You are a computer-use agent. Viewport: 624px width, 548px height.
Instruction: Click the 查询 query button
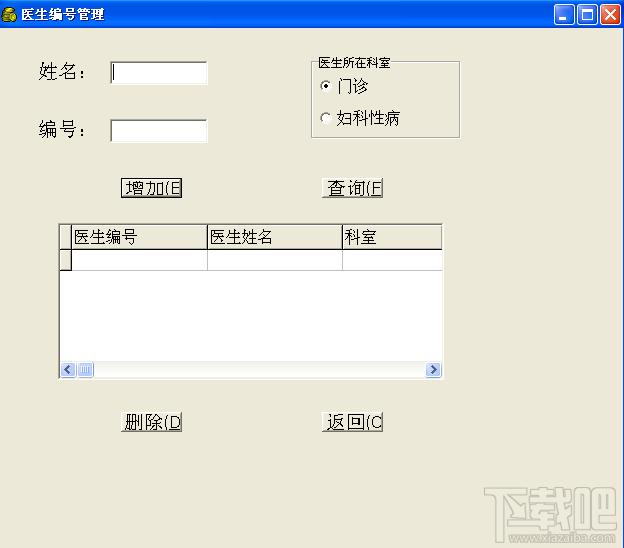(x=353, y=188)
